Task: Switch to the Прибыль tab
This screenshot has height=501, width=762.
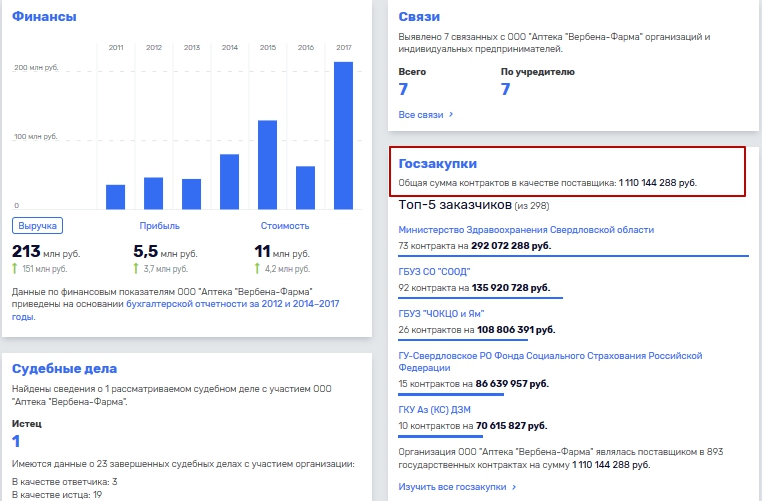Action: coord(159,225)
